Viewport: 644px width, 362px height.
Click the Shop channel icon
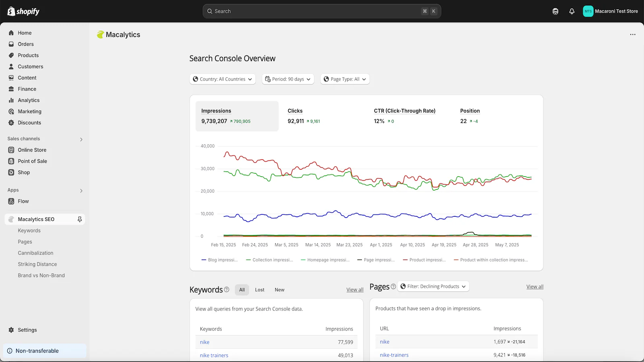(x=11, y=173)
